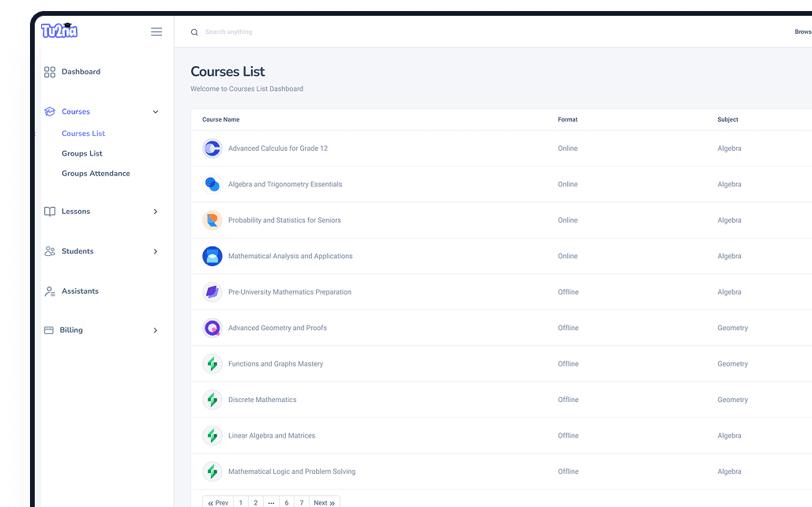The image size is (812, 507).
Task: Go to the next page with Next
Action: click(x=324, y=502)
